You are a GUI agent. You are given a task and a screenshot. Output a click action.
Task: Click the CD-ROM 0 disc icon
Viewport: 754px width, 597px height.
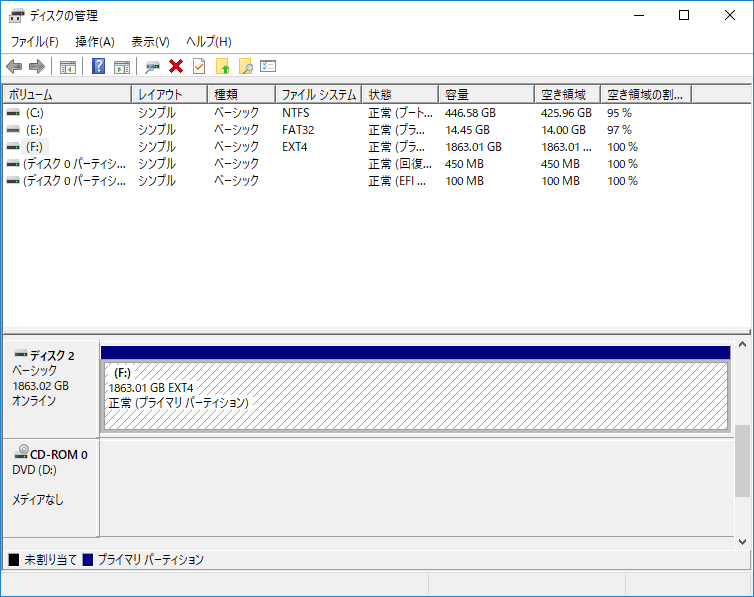(x=21, y=451)
